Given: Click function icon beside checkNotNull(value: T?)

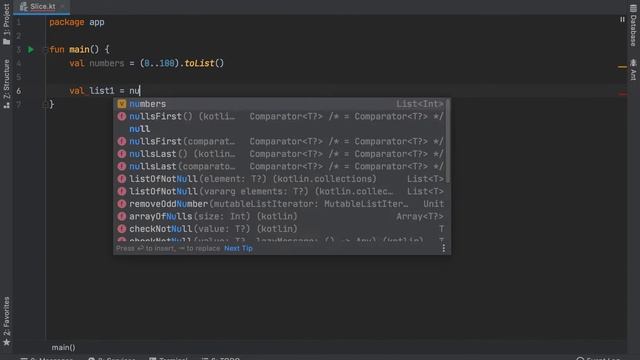Looking at the screenshot, I should [122, 229].
